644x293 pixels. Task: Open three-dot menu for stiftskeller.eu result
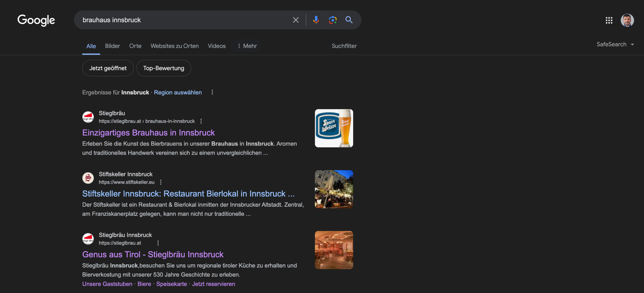pyautogui.click(x=161, y=182)
